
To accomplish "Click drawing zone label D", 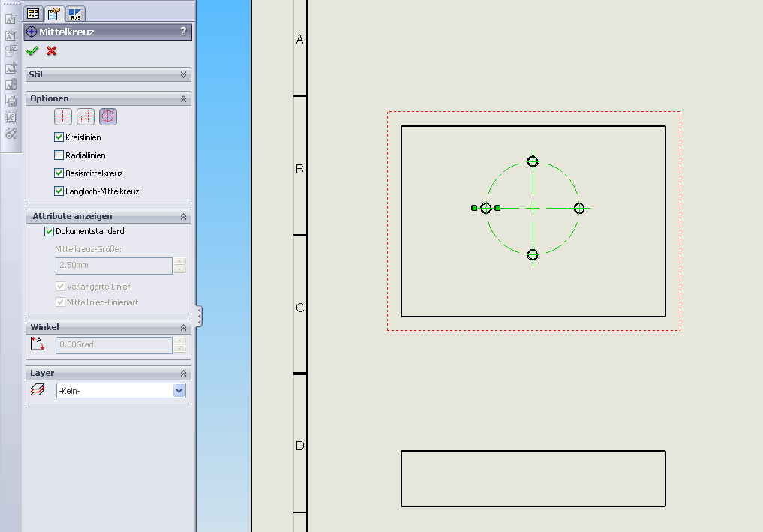I will click(x=300, y=446).
